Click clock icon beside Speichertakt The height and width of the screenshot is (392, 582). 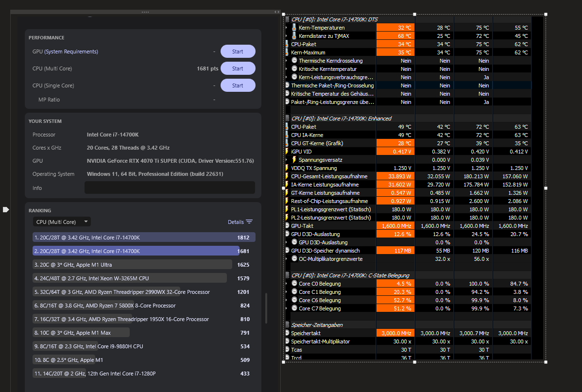point(287,333)
